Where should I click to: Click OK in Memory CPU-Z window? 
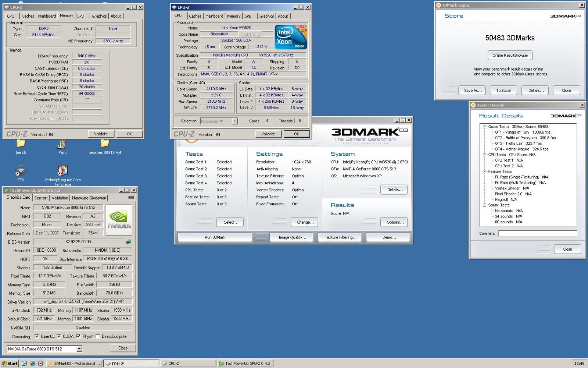(129, 134)
